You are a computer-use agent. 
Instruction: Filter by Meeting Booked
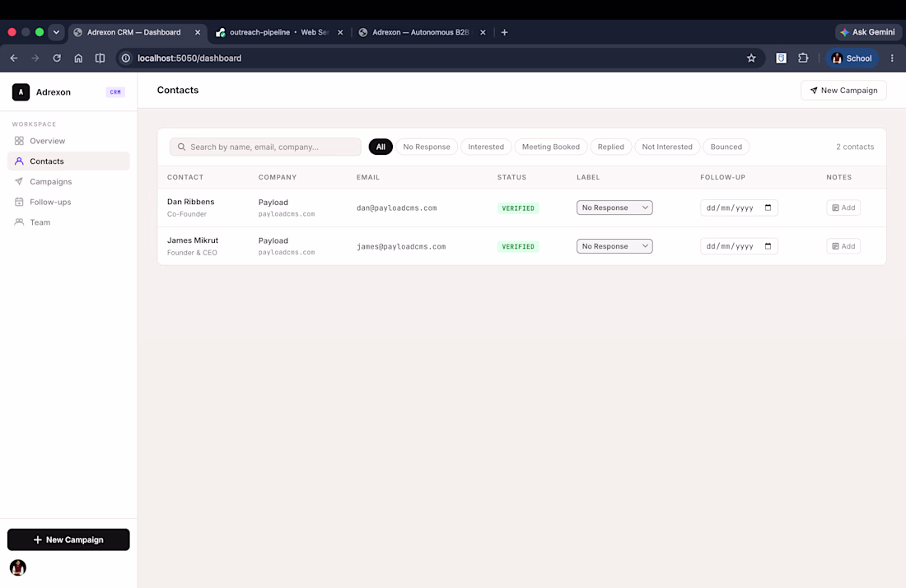[x=551, y=147]
